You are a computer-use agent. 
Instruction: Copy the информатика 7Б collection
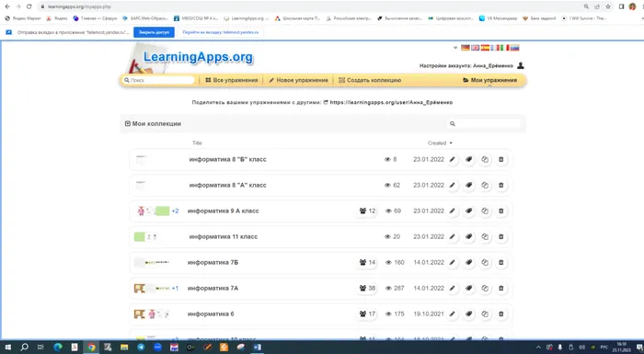[485, 262]
